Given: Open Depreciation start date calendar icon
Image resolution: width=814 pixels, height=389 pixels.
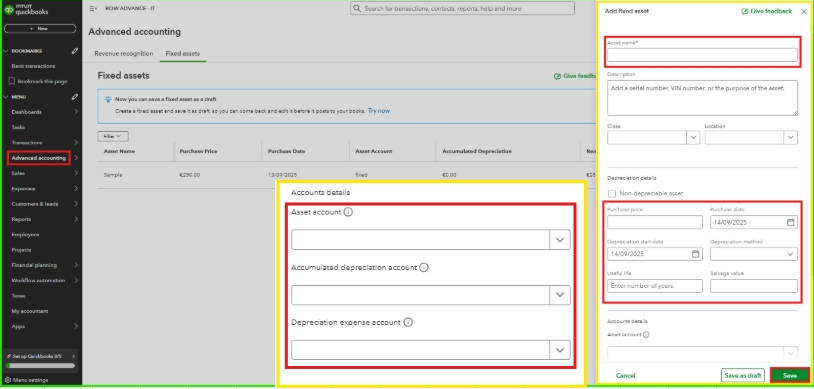Looking at the screenshot, I should (696, 254).
